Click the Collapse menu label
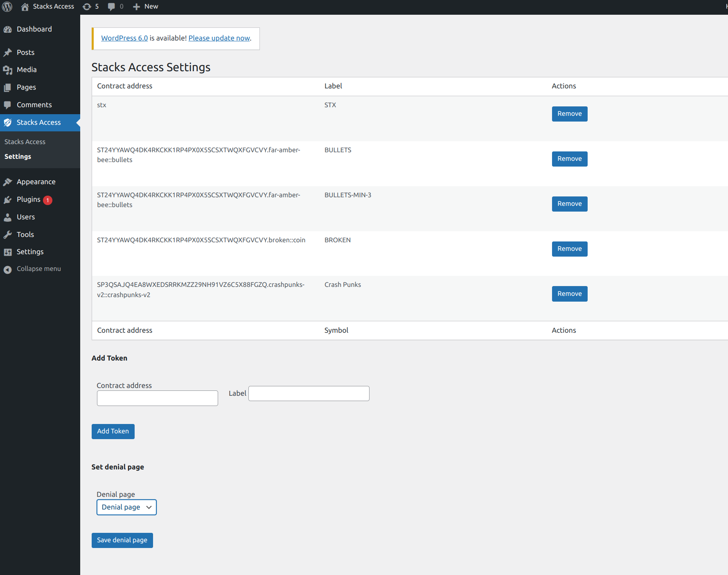This screenshot has height=575, width=728. click(x=39, y=269)
